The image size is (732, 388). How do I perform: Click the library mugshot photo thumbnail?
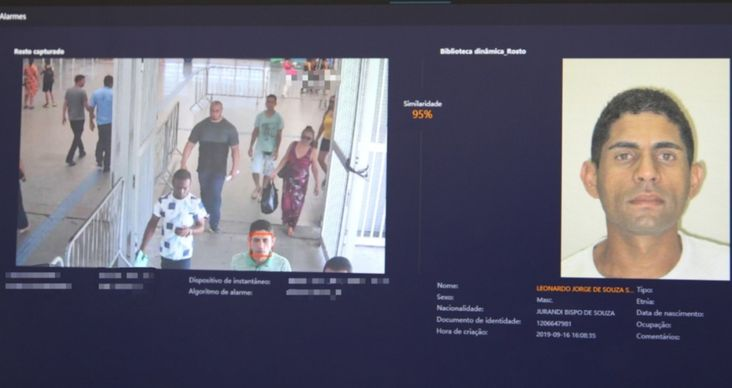pos(645,169)
